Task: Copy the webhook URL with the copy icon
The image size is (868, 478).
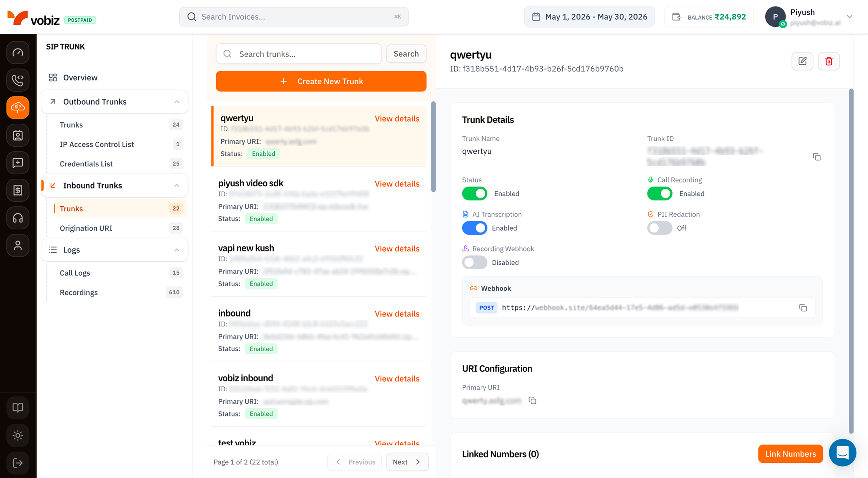Action: coord(803,308)
